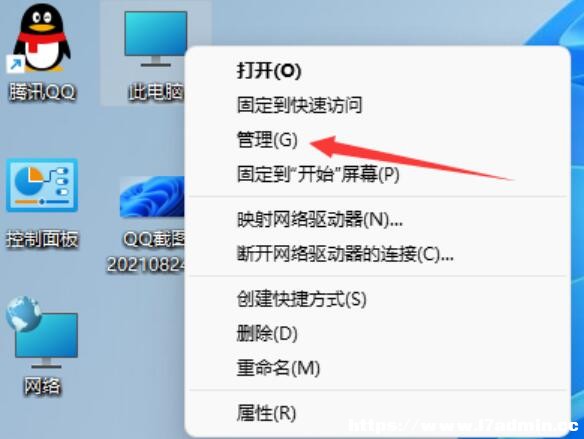Select the QQ截图 image file thumbnail
The width and height of the screenshot is (584, 439).
point(152,197)
